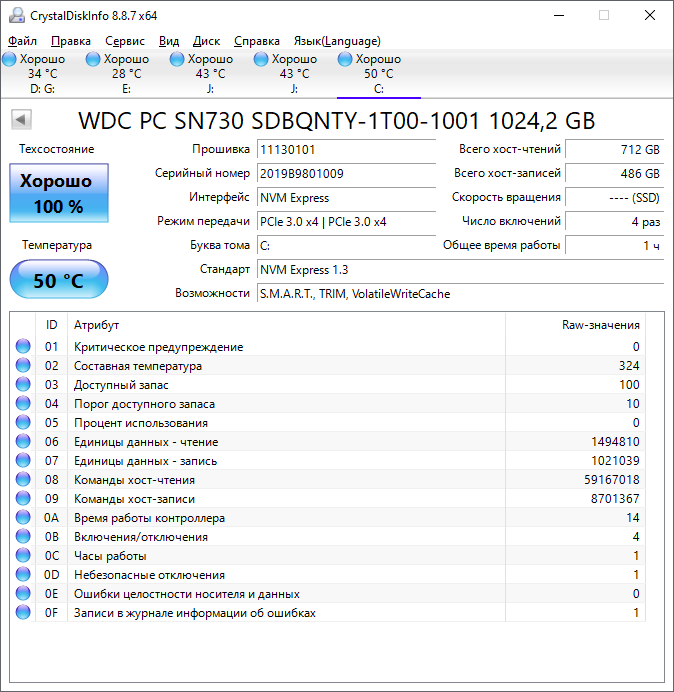Click status orb of attribute 0C

[x=23, y=555]
